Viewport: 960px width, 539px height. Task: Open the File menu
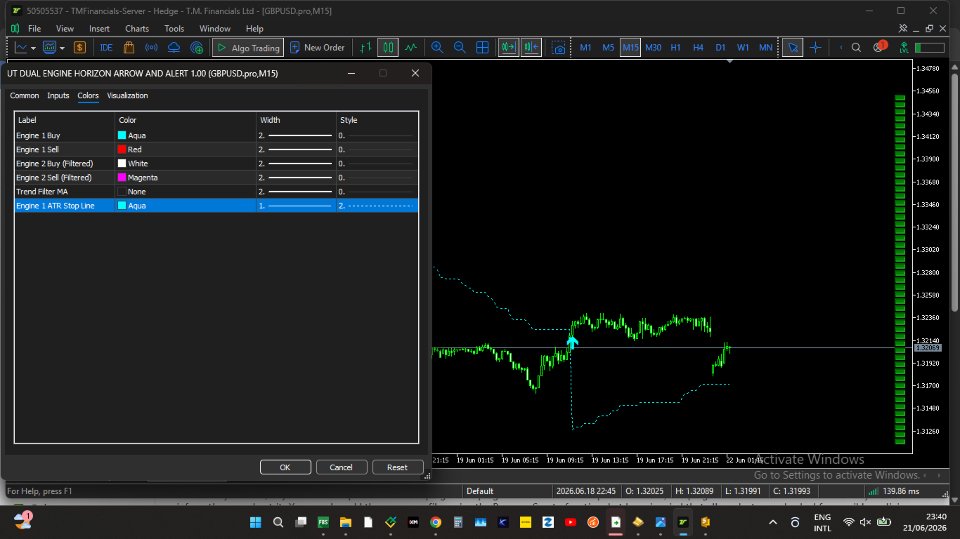click(35, 28)
